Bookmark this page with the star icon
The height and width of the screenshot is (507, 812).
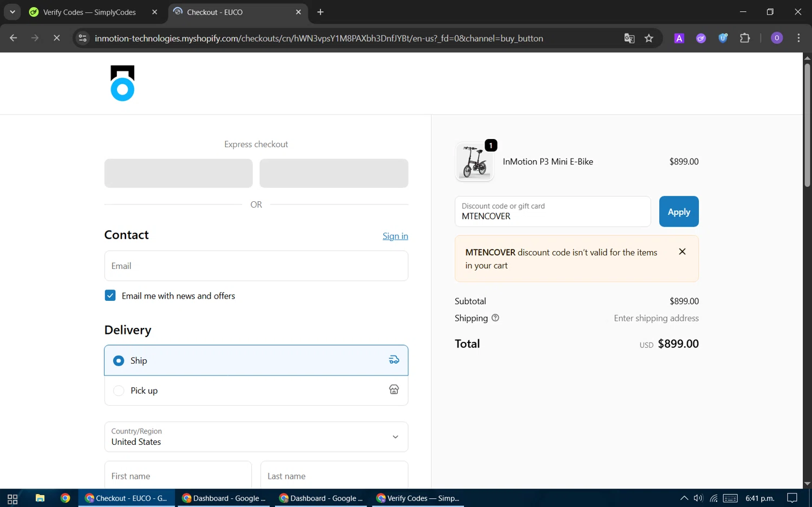point(649,38)
